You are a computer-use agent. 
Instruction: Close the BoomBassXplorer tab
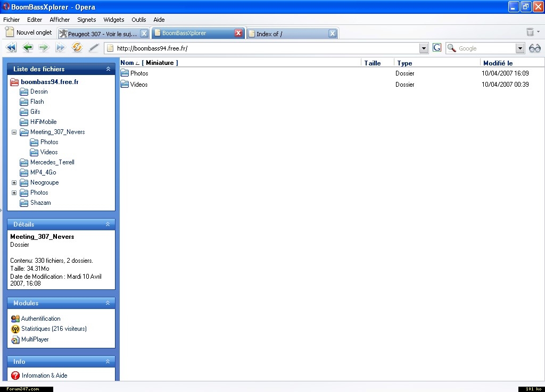pos(238,33)
